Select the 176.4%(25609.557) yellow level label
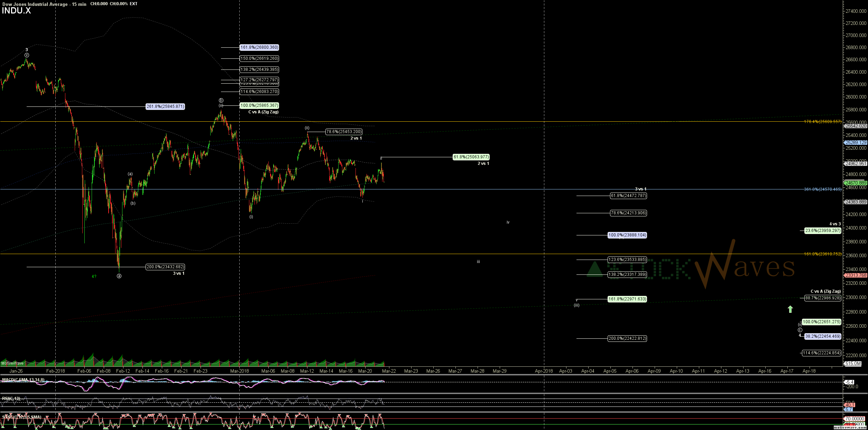Screen dimensions: 868x430 pyautogui.click(x=823, y=122)
